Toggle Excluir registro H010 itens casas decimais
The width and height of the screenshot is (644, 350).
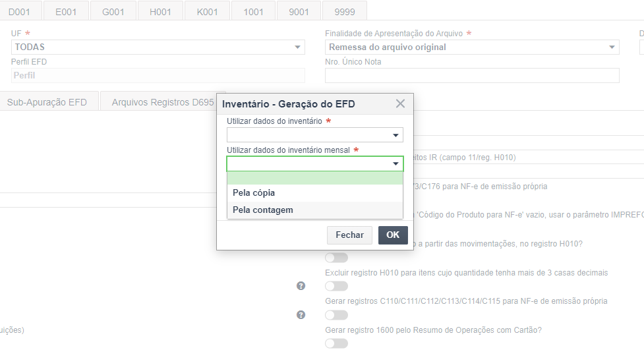pyautogui.click(x=336, y=286)
